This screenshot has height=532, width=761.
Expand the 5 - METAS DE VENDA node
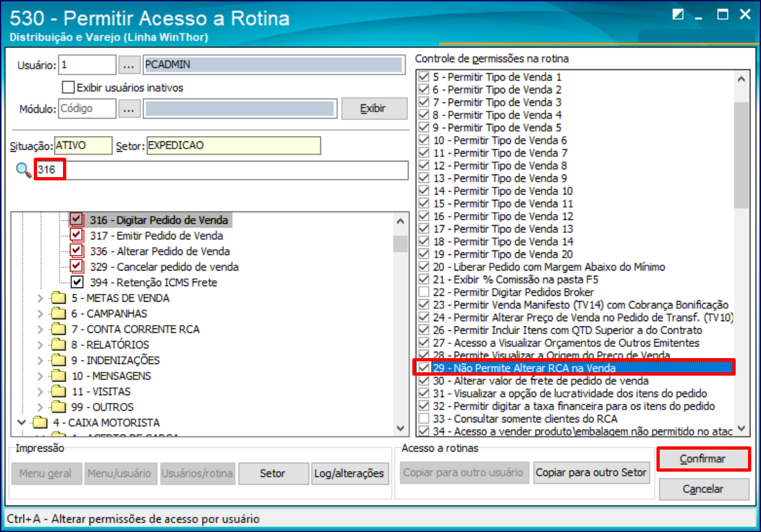click(x=40, y=298)
